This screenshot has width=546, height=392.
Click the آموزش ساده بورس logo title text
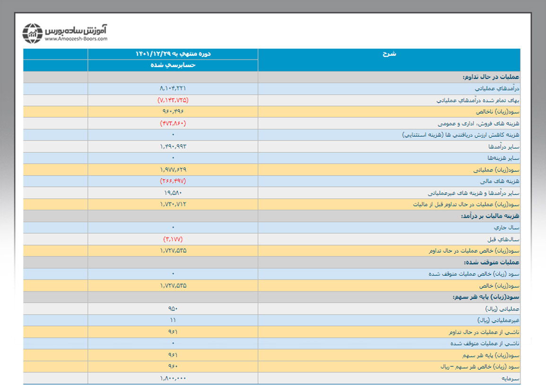pos(76,30)
